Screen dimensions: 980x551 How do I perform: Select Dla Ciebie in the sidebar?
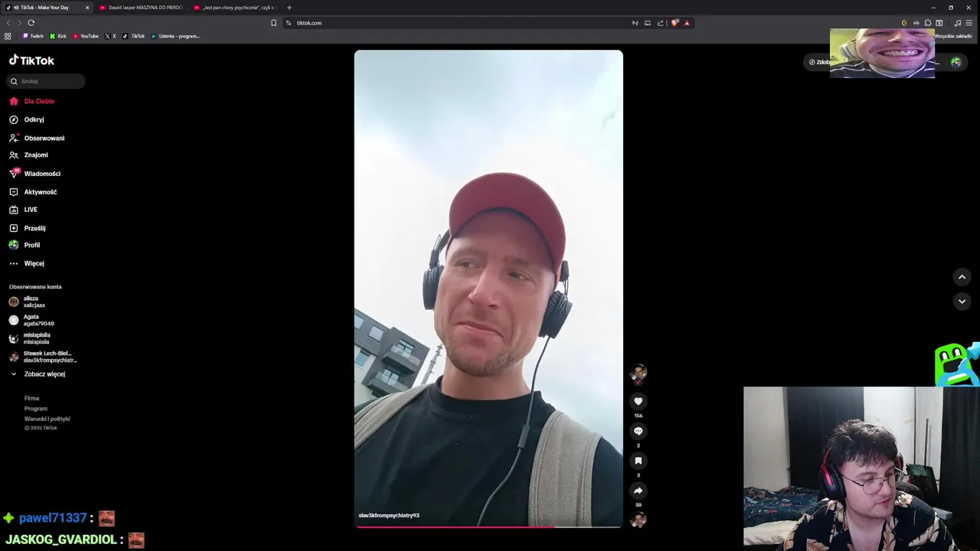point(39,101)
